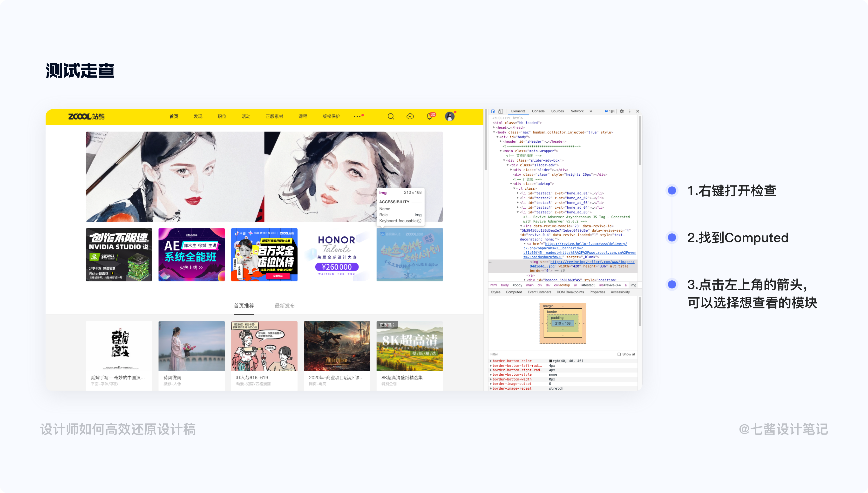Expand the testac1 li node
The height and width of the screenshot is (493, 868).
pyautogui.click(x=518, y=193)
